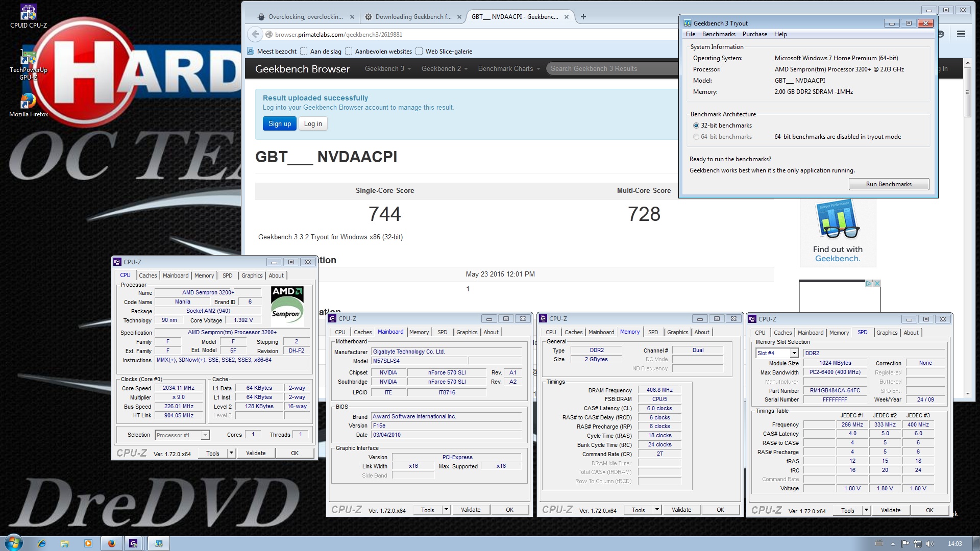Show hidden system tray icons
Screen dimensions: 980x551
coord(893,544)
